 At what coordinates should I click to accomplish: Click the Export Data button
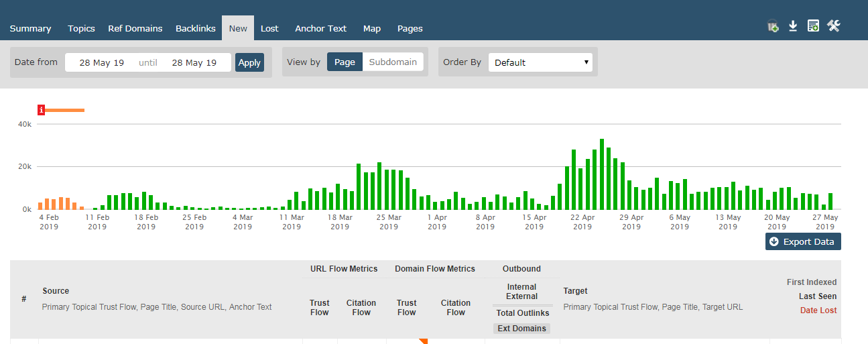pyautogui.click(x=803, y=241)
